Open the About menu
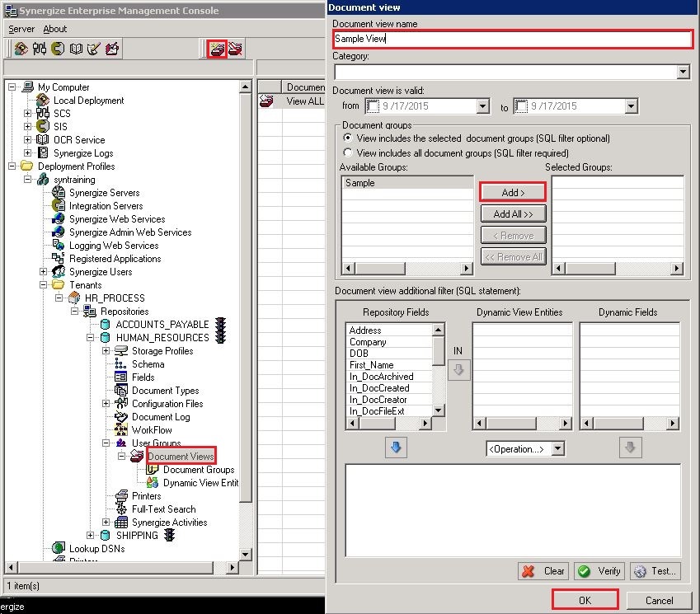700x614 pixels. pos(55,29)
